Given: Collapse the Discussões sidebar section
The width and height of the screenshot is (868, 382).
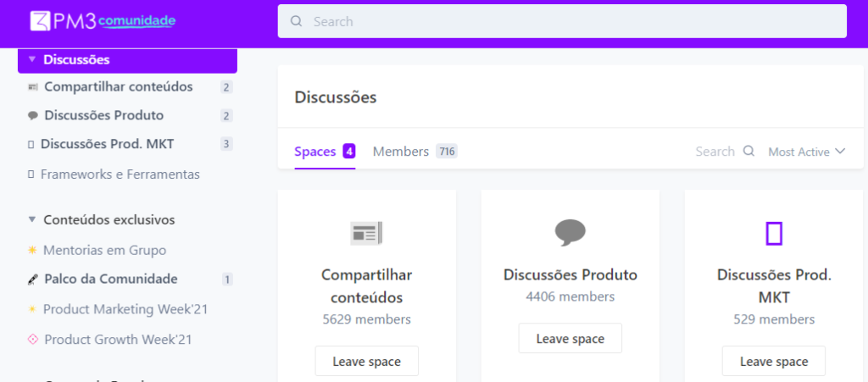Looking at the screenshot, I should 31,59.
